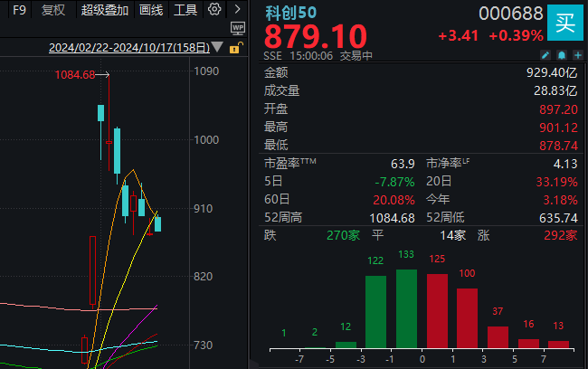Screen dimensions: 588x369
Task: Open the 工具 tools menu
Action: click(185, 11)
